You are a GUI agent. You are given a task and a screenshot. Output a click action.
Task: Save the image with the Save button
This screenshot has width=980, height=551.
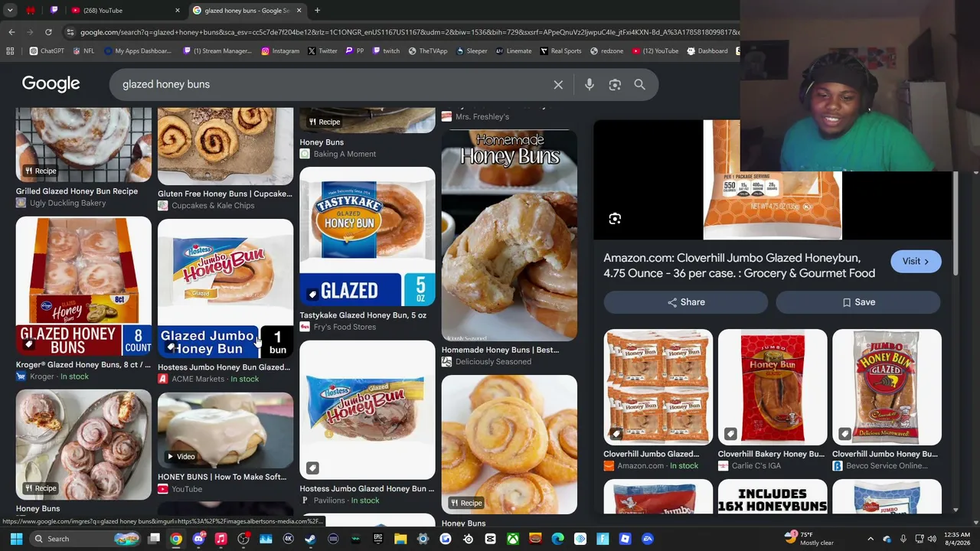point(858,302)
